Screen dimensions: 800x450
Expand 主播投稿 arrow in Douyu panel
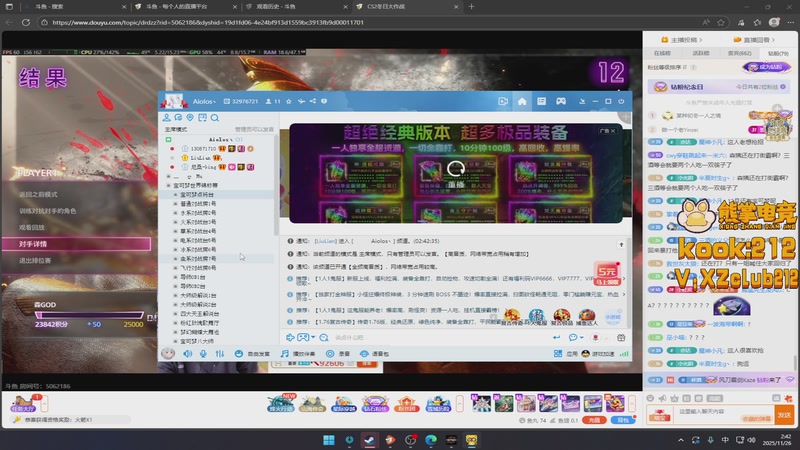coord(701,40)
